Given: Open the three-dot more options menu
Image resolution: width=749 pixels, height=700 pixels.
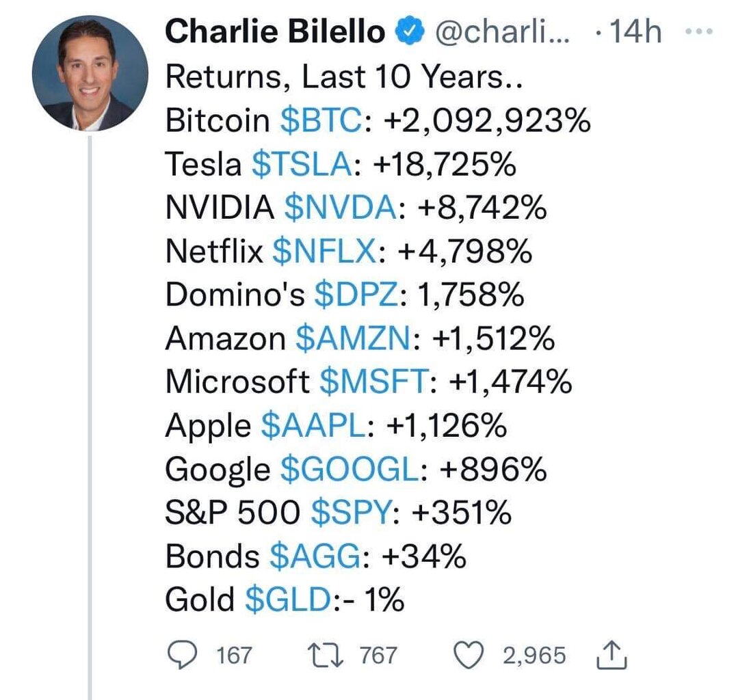Looking at the screenshot, I should (698, 32).
